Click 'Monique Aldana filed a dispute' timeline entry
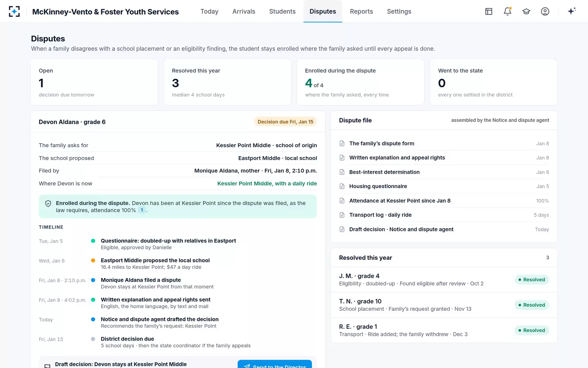 pos(141,280)
